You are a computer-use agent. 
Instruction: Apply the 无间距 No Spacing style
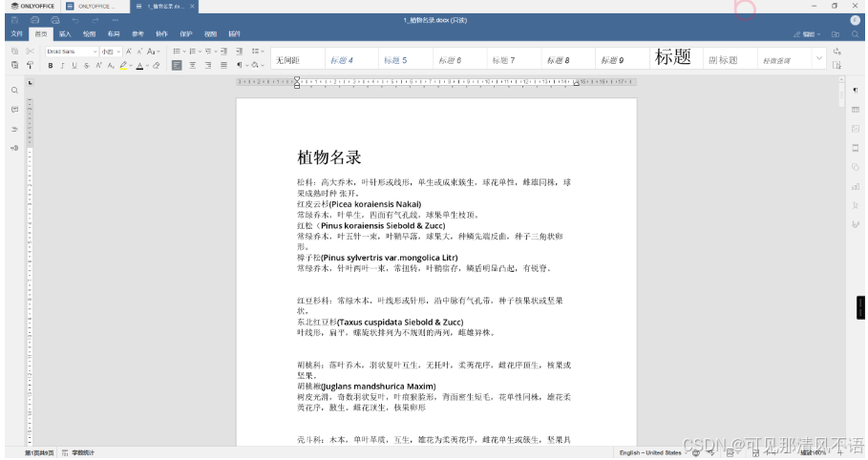click(x=297, y=58)
